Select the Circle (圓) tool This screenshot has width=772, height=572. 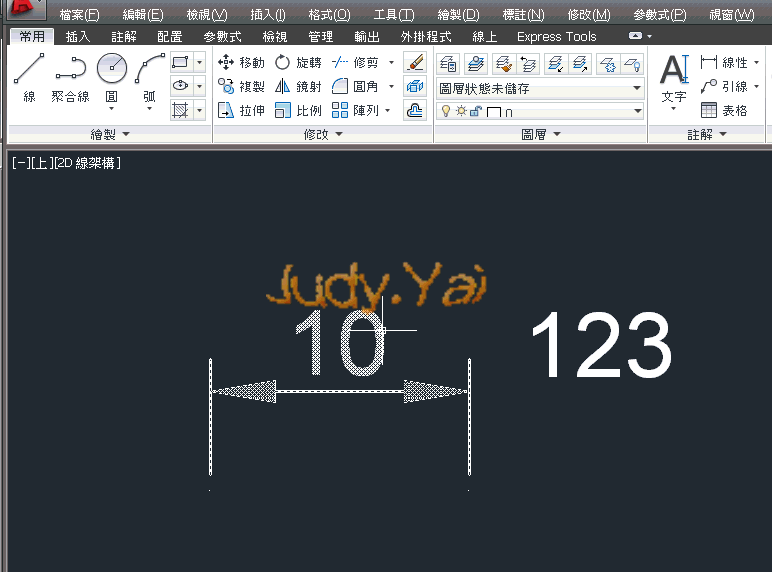[x=112, y=79]
